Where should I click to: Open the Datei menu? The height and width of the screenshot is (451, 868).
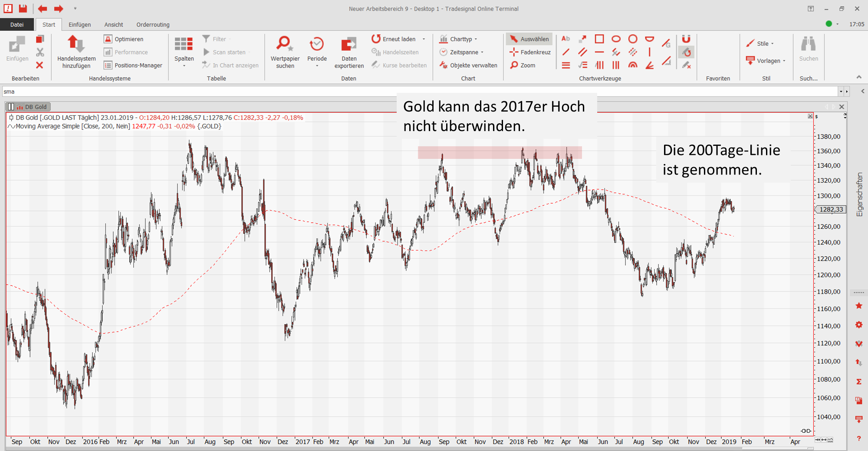(17, 25)
